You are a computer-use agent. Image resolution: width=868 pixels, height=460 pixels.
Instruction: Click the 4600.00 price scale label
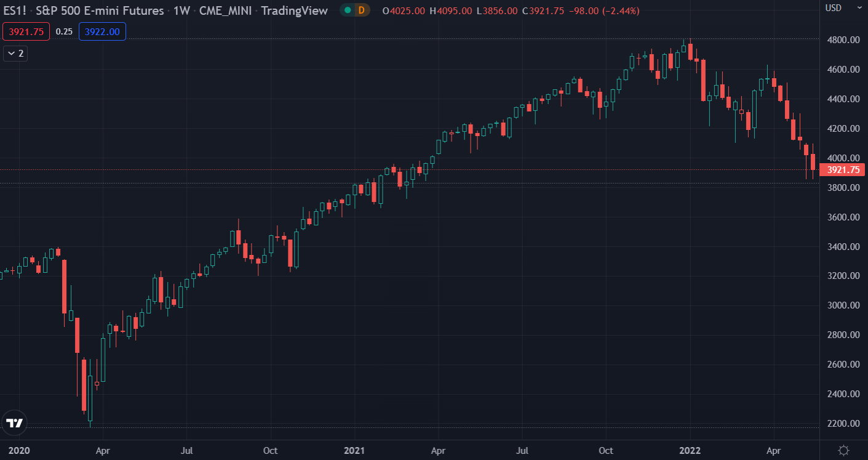tap(843, 70)
